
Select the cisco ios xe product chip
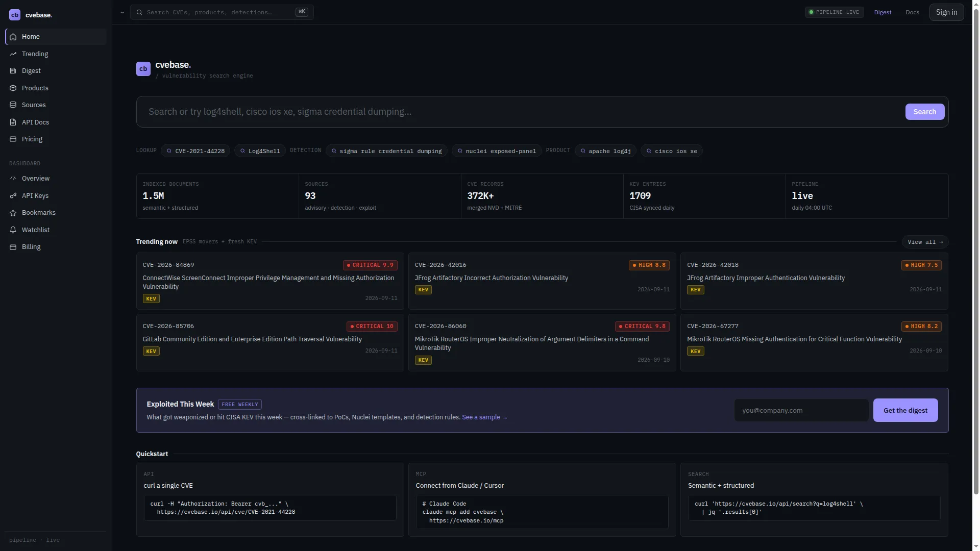coord(672,151)
